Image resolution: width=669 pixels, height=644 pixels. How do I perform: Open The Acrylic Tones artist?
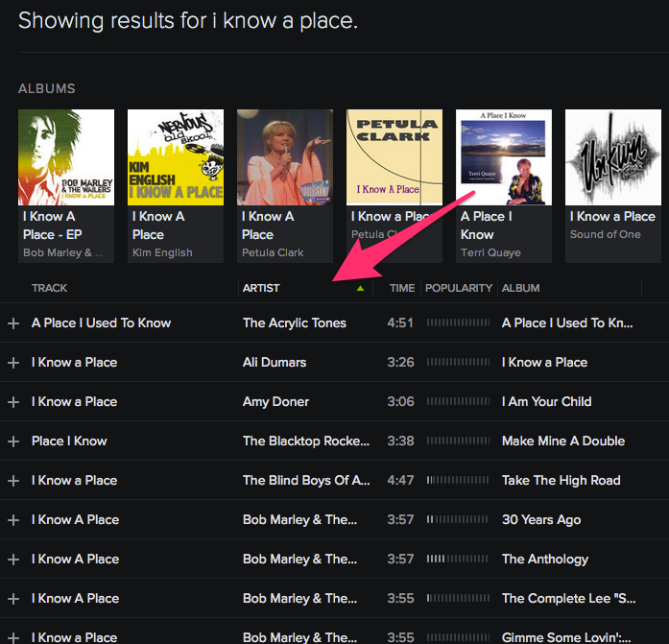[295, 323]
